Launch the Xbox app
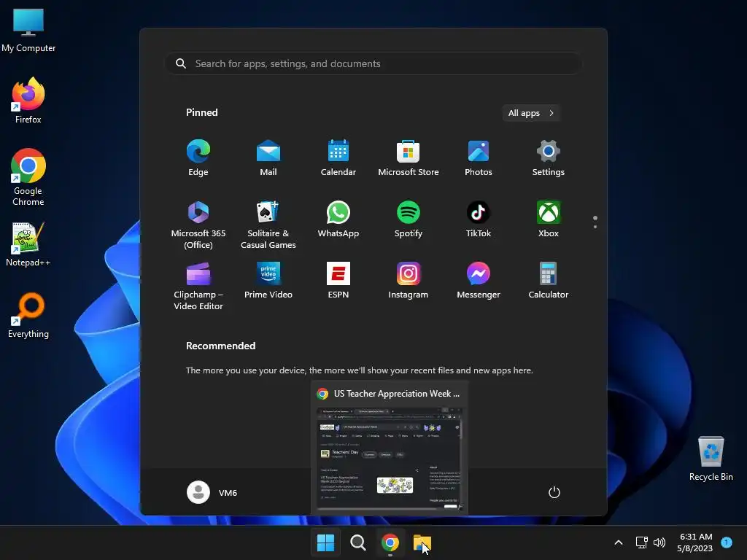 click(x=549, y=219)
